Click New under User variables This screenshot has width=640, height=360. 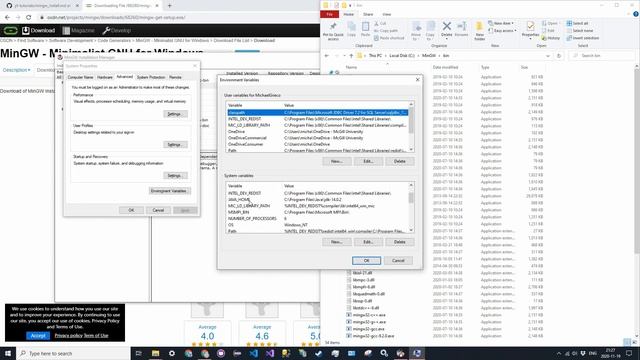point(336,161)
